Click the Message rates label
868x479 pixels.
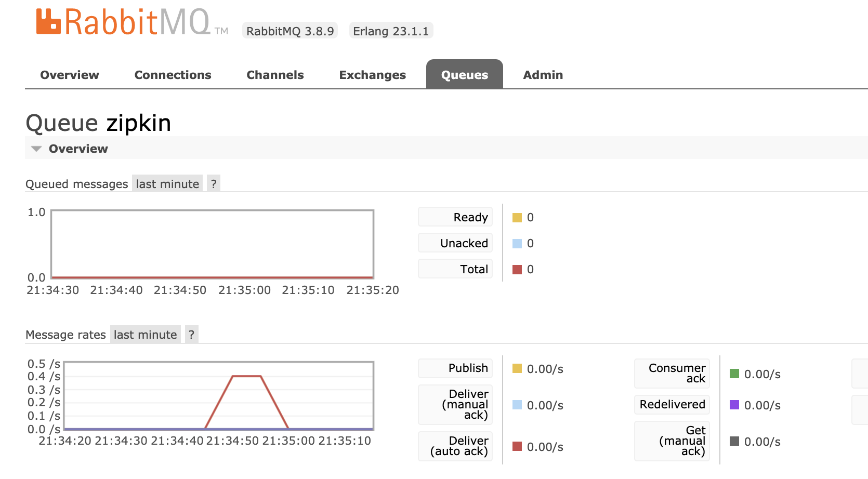pyautogui.click(x=65, y=335)
